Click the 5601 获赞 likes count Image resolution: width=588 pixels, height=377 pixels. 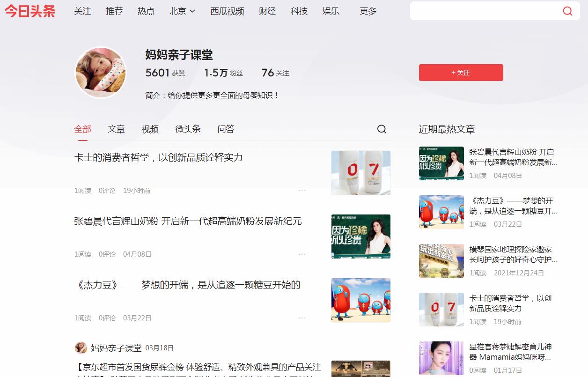[x=165, y=73]
